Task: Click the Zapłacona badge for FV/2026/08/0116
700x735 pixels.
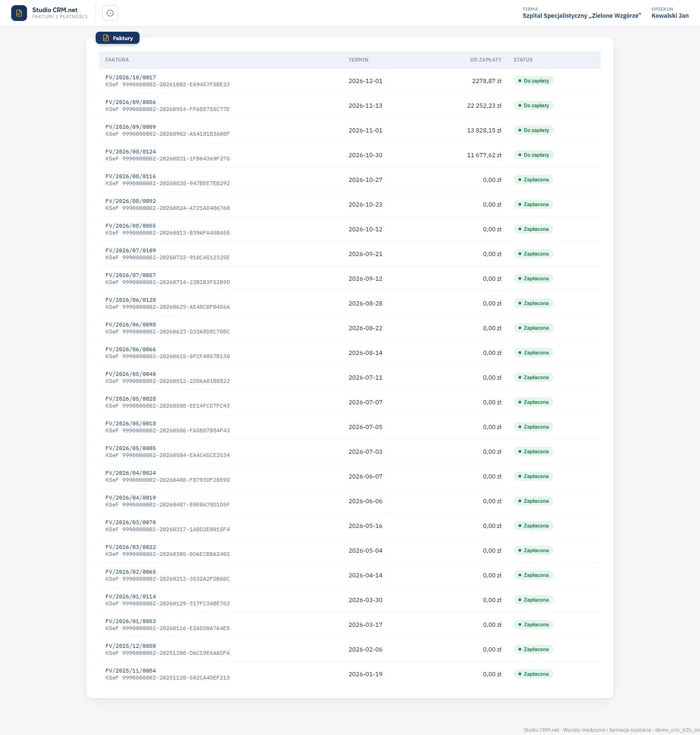Action: click(533, 180)
